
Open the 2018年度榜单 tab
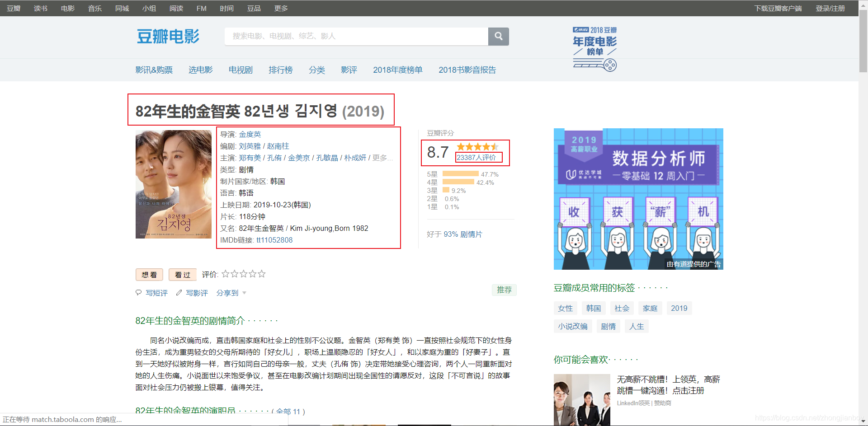point(398,70)
